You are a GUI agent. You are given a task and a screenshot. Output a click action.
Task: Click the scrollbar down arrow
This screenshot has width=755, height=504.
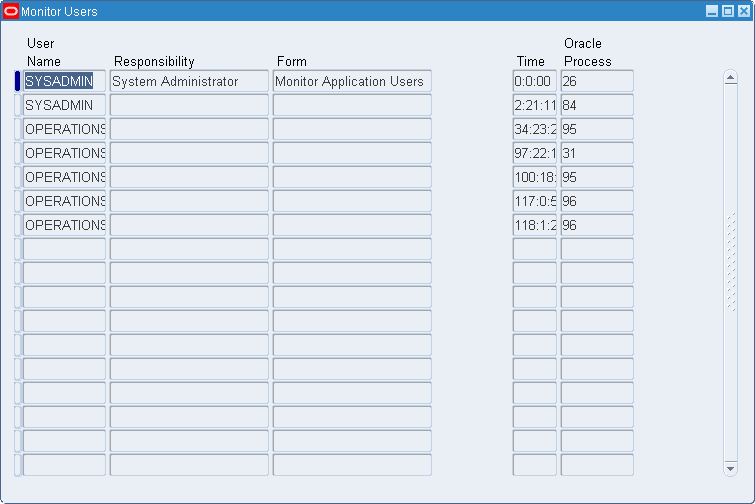tap(730, 468)
